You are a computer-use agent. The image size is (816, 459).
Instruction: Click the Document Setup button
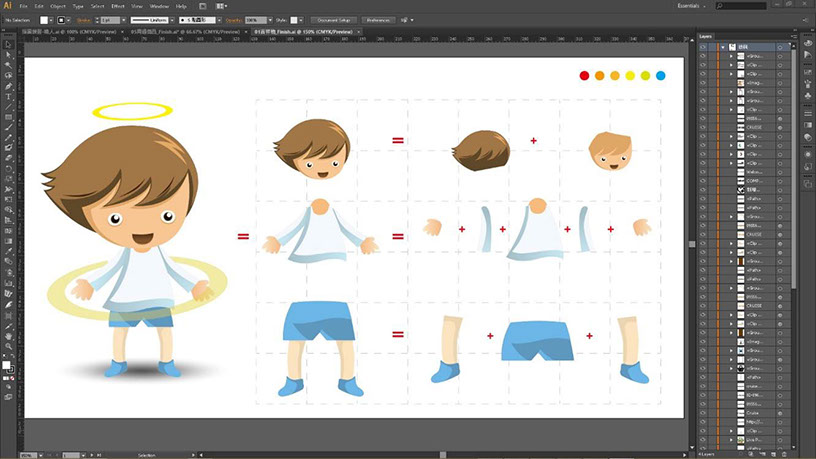coord(334,19)
